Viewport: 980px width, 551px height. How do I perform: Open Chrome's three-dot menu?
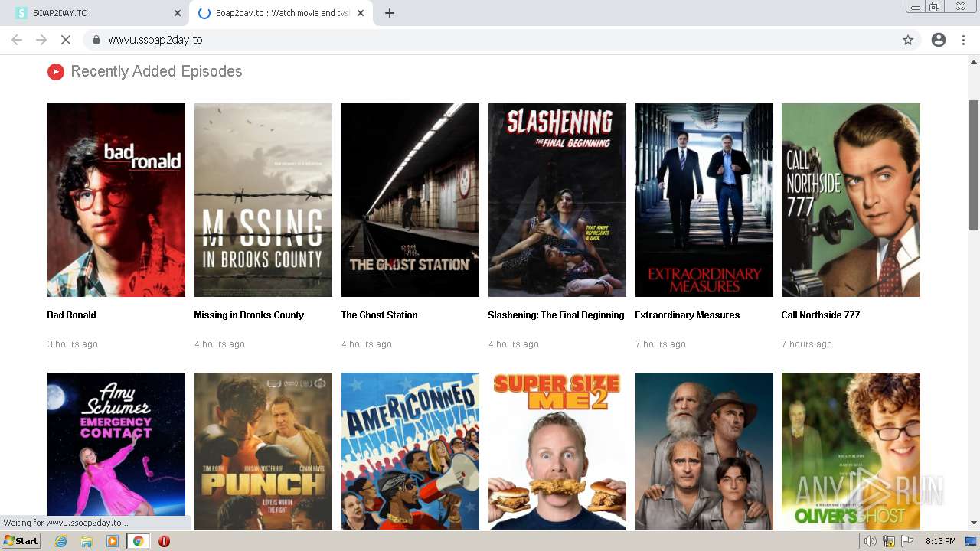(x=963, y=40)
